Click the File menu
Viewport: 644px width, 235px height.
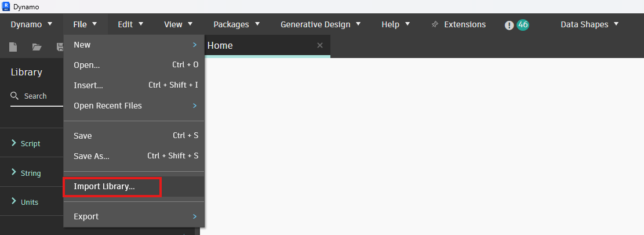coord(85,24)
